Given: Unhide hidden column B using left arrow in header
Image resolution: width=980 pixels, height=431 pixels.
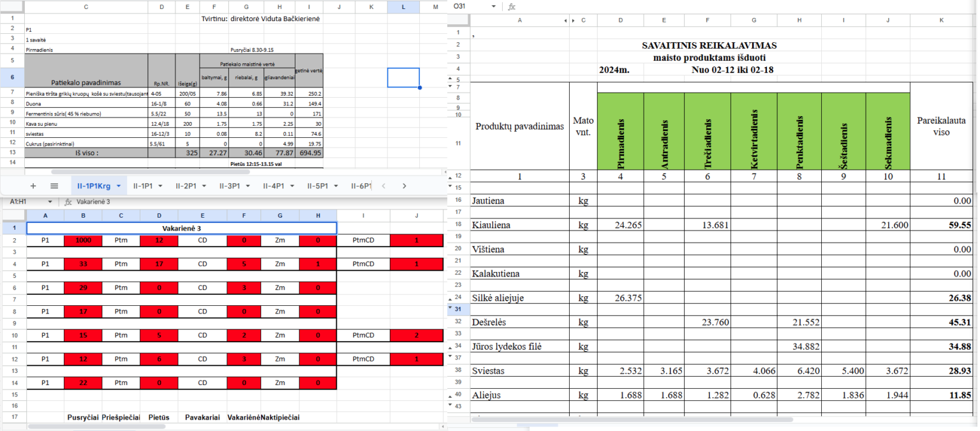Looking at the screenshot, I should [566, 20].
